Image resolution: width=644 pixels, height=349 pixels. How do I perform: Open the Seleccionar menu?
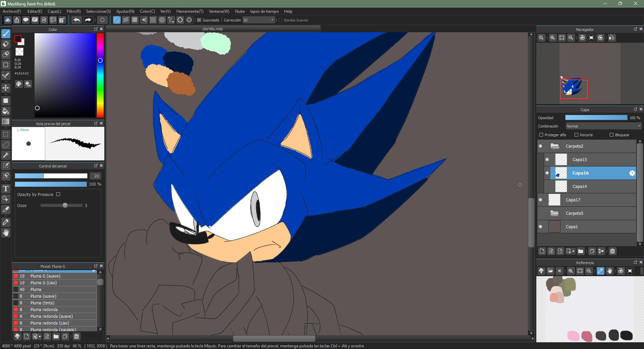pos(98,11)
